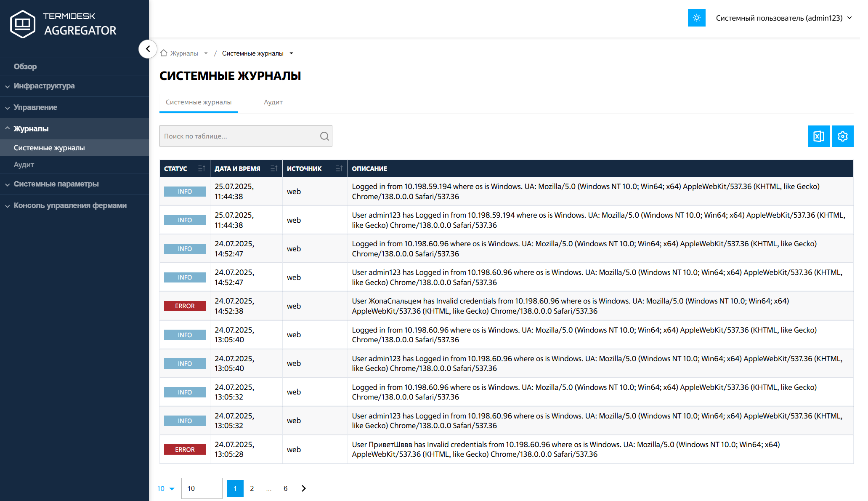Export table to Excel icon
This screenshot has height=501, width=868.
click(x=818, y=136)
